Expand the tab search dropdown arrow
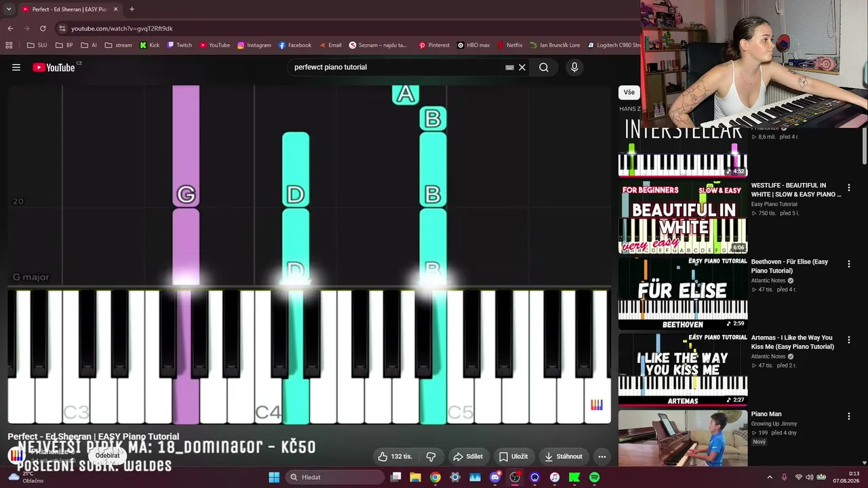Viewport: 868px width, 488px height. [x=9, y=9]
